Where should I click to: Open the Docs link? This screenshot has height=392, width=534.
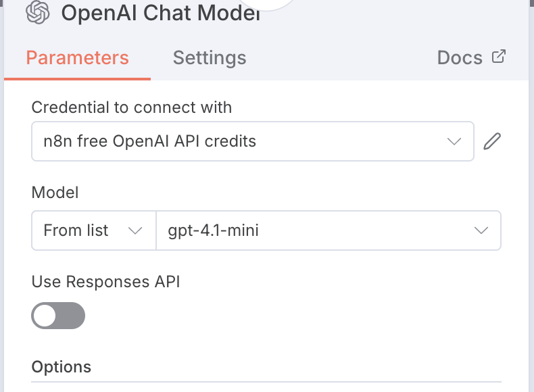460,57
